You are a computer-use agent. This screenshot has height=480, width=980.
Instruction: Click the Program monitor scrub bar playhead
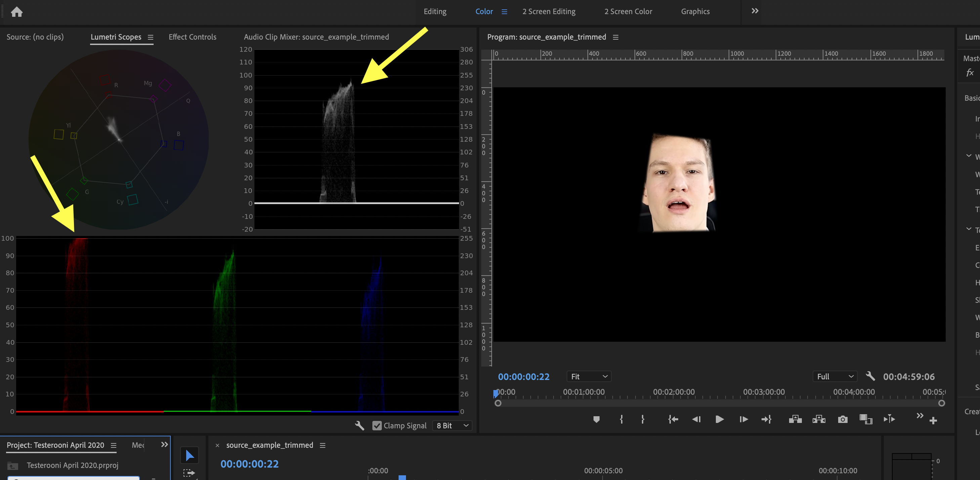(496, 393)
